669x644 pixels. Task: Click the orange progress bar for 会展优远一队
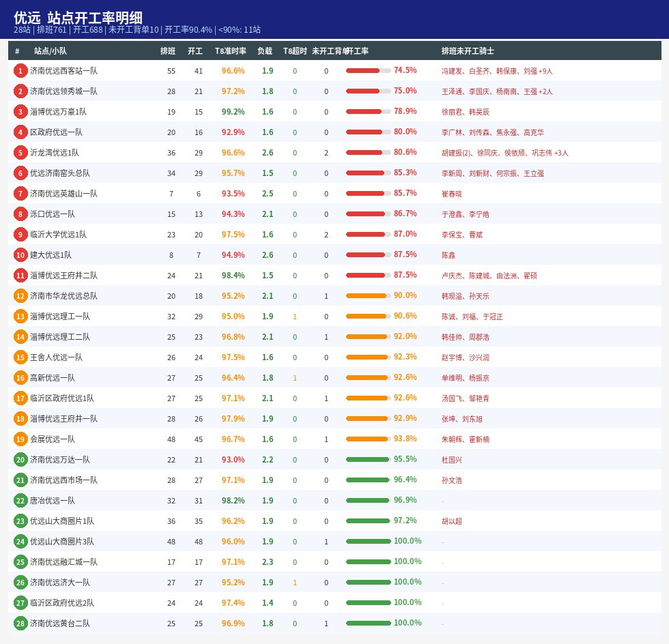point(368,439)
